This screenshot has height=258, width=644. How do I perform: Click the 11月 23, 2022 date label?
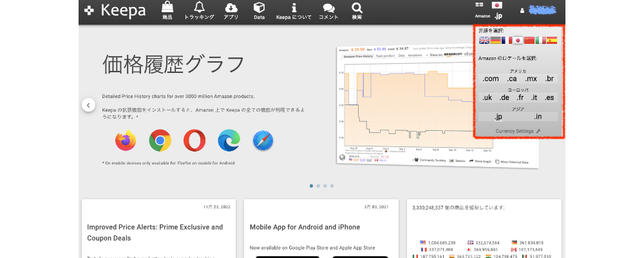pyautogui.click(x=216, y=207)
